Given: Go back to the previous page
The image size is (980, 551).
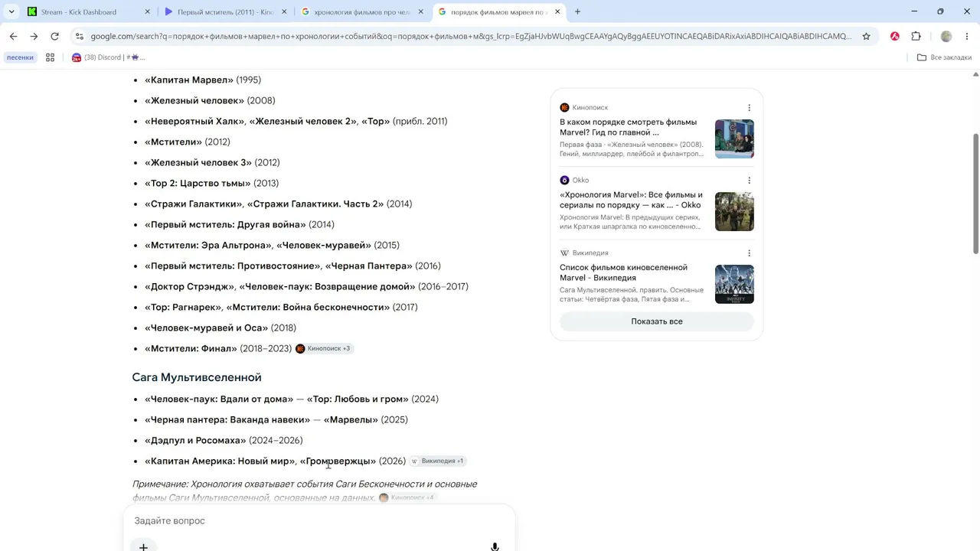Looking at the screenshot, I should [x=13, y=36].
